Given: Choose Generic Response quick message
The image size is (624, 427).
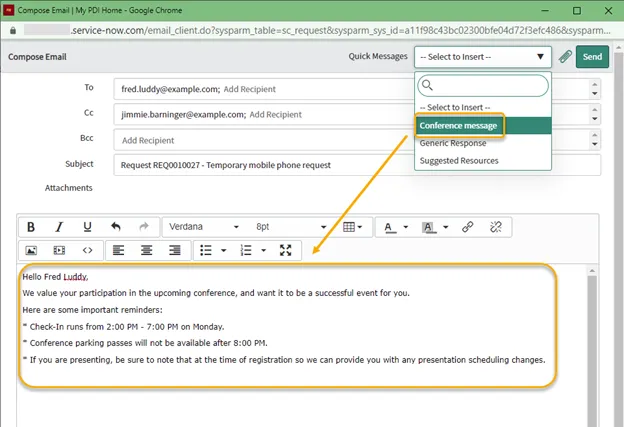Looking at the screenshot, I should click(453, 143).
